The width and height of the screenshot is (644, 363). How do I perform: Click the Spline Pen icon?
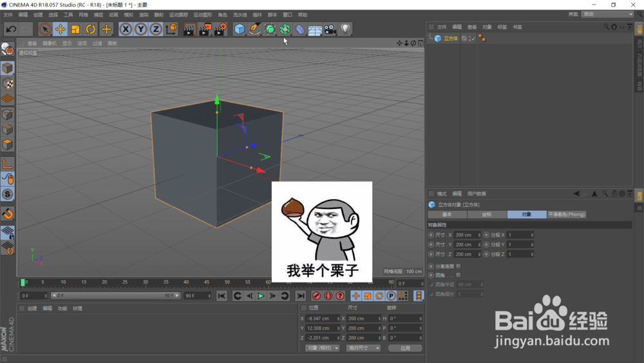coord(254,29)
